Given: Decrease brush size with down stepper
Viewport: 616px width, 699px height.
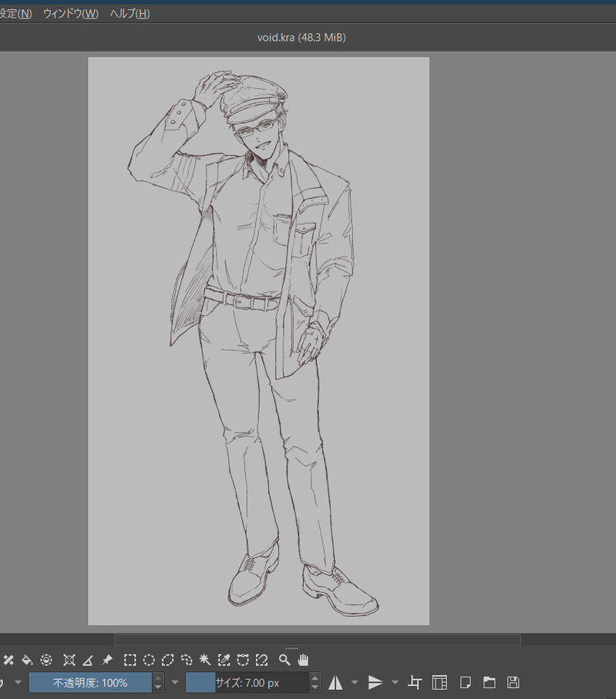Looking at the screenshot, I should (x=315, y=687).
